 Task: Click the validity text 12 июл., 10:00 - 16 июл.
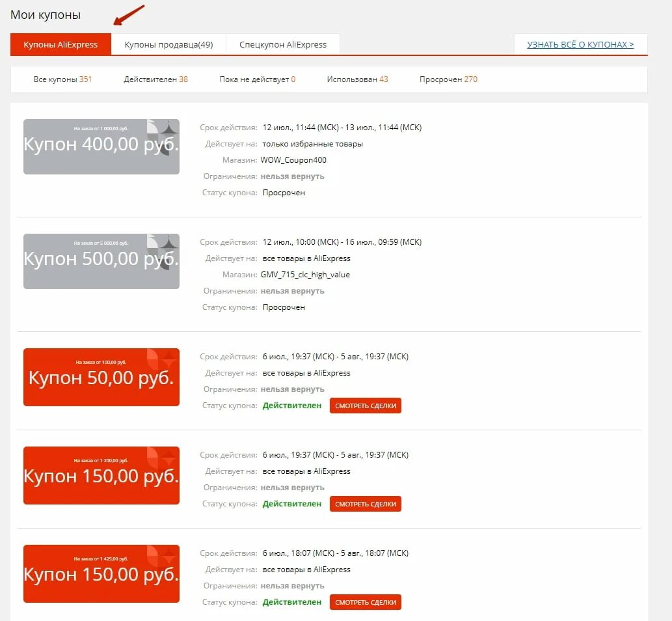point(342,242)
